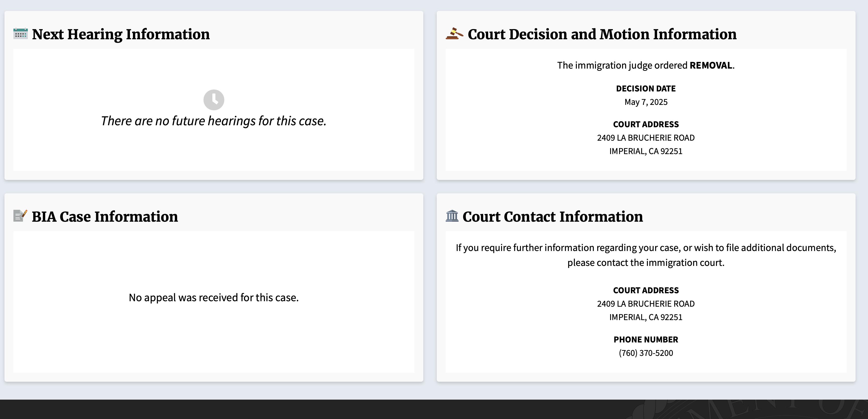Click the calendar icon beside Next Hearing Information
This screenshot has width=868, height=419.
(20, 34)
